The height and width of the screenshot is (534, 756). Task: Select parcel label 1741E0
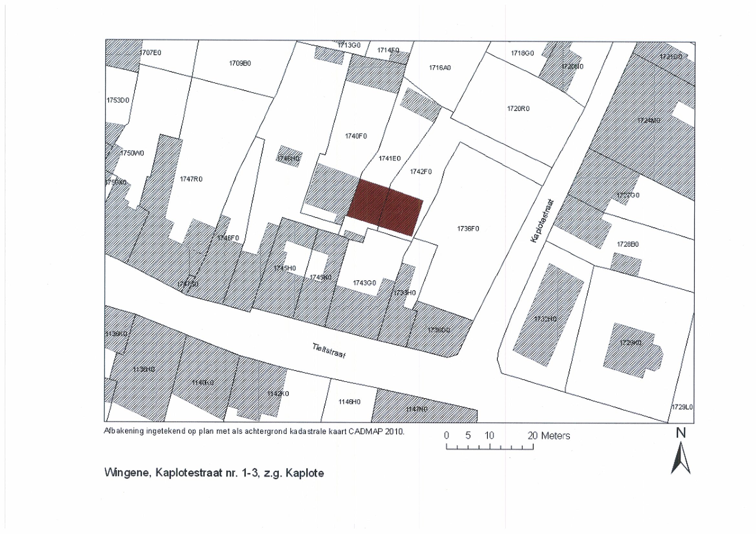coord(390,159)
